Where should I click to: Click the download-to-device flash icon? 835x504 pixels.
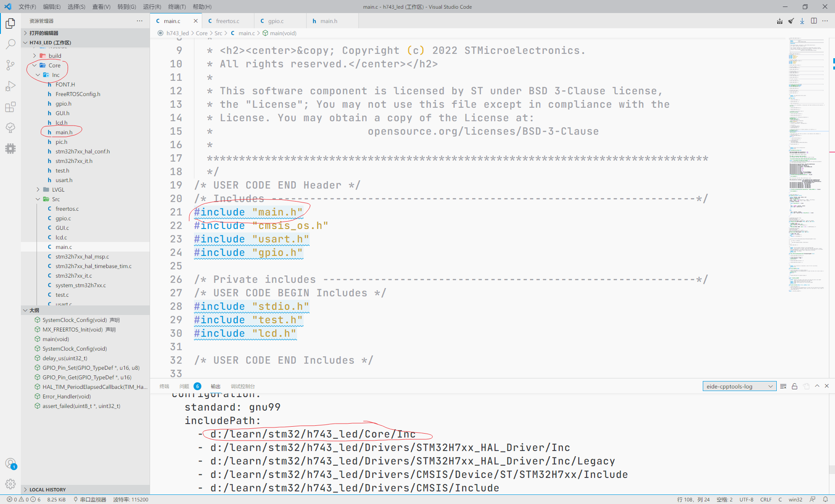(x=802, y=21)
